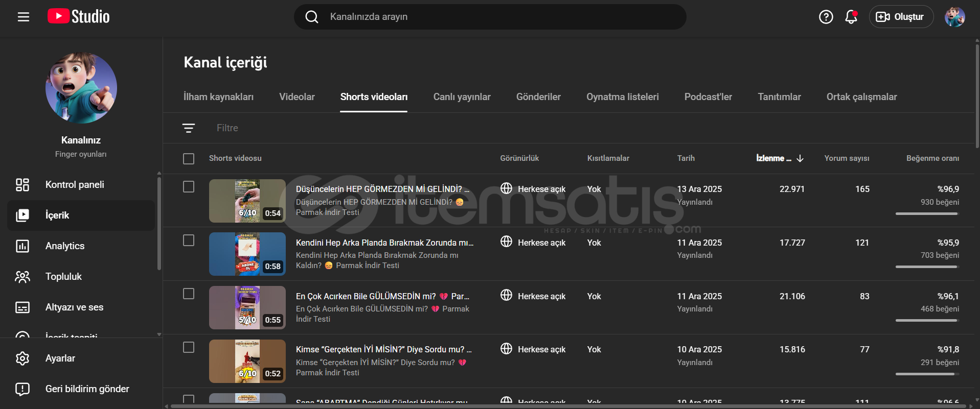Image resolution: width=980 pixels, height=409 pixels.
Task: Click the Oluştur create button
Action: click(x=901, y=17)
